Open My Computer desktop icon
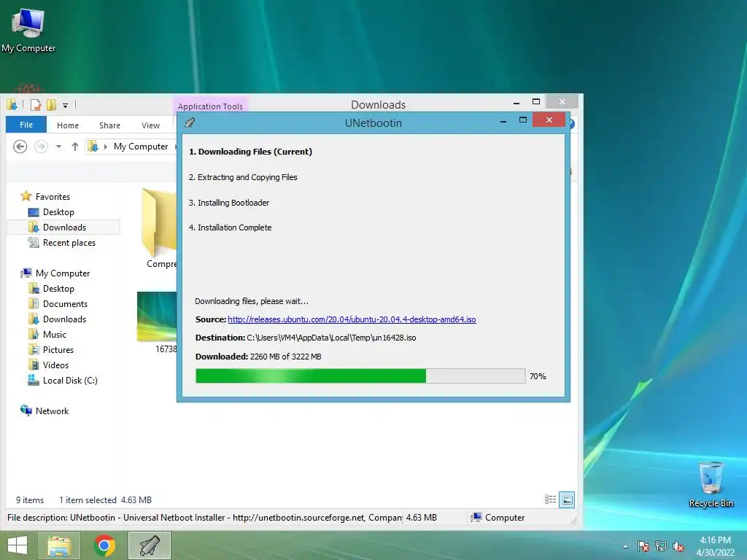Screen dimensions: 747x560 pyautogui.click(x=28, y=29)
